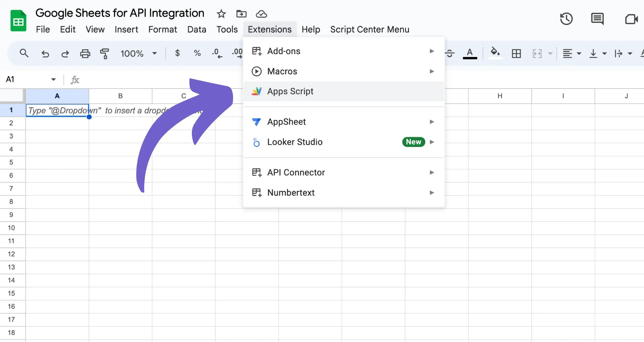The width and height of the screenshot is (644, 342).
Task: Open the name box dropdown next to A1
Action: tap(53, 79)
